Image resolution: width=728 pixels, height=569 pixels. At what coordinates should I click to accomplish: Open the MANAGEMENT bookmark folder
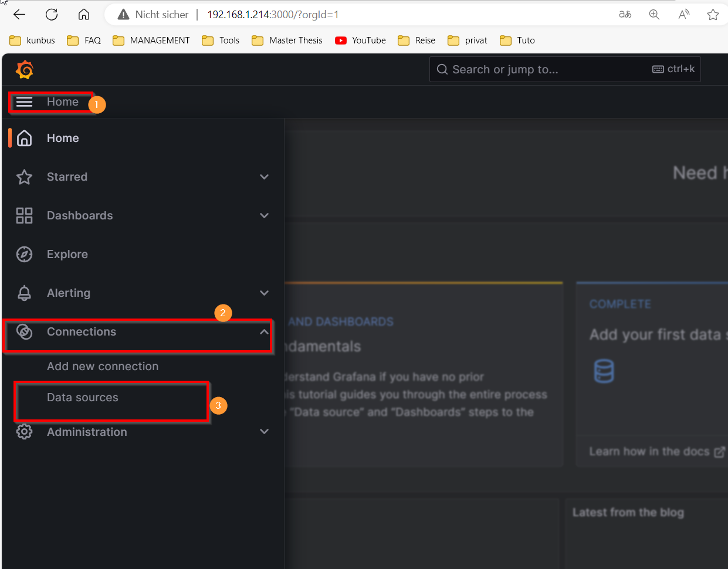point(151,40)
